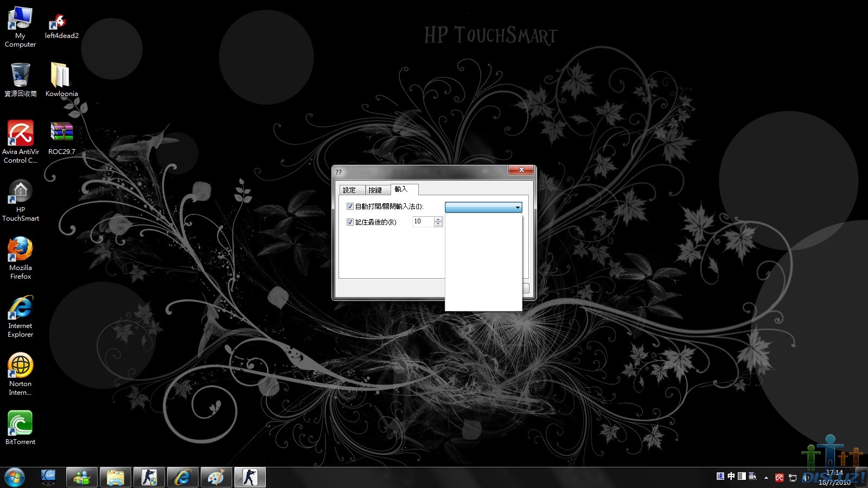Click the 中 input language indicator

click(731, 476)
